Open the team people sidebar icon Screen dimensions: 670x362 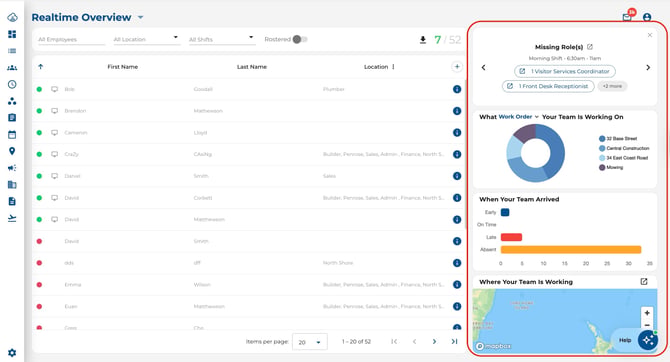click(12, 68)
